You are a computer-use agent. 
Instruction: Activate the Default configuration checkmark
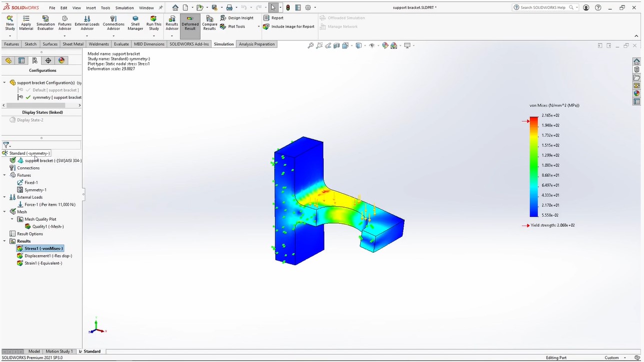(x=28, y=90)
